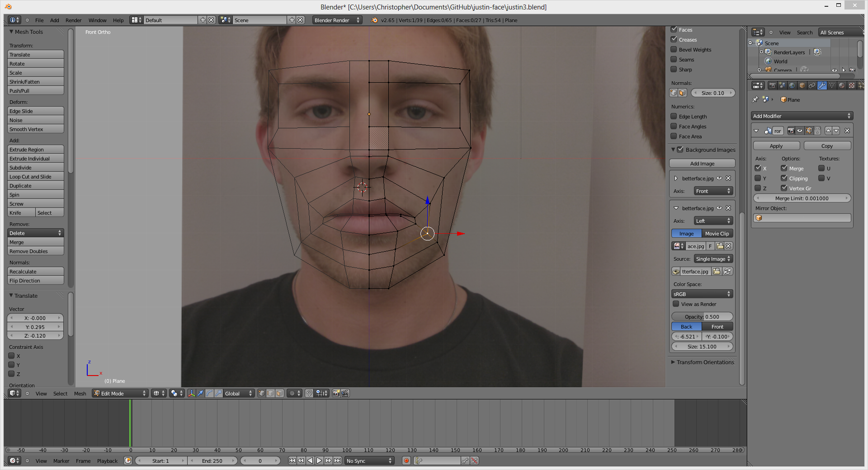Screen dimensions: 868x470
Task: Click the snap magnet icon in header
Action: [309, 393]
